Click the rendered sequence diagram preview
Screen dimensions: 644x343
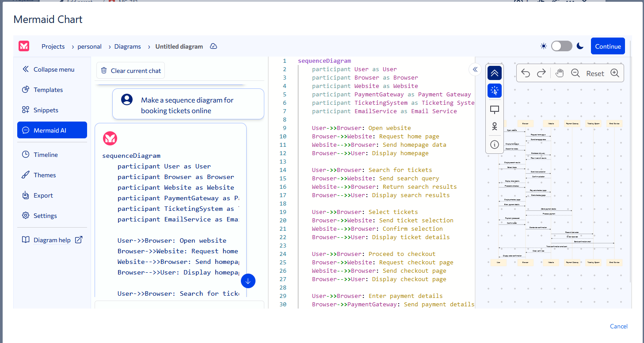point(556,193)
